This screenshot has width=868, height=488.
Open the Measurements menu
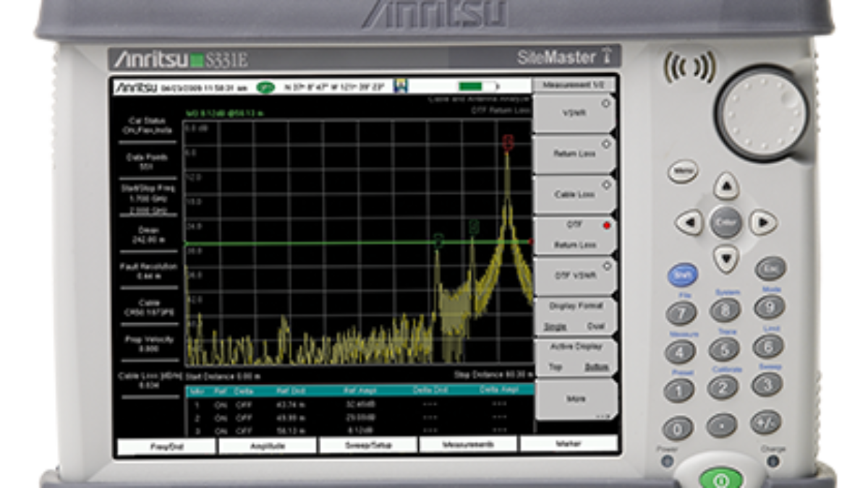tap(468, 444)
